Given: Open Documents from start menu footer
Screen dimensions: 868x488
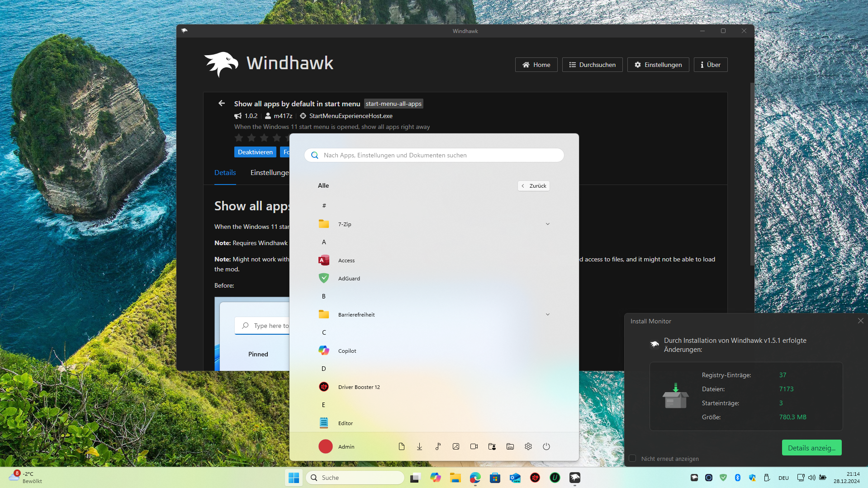Looking at the screenshot, I should (402, 446).
